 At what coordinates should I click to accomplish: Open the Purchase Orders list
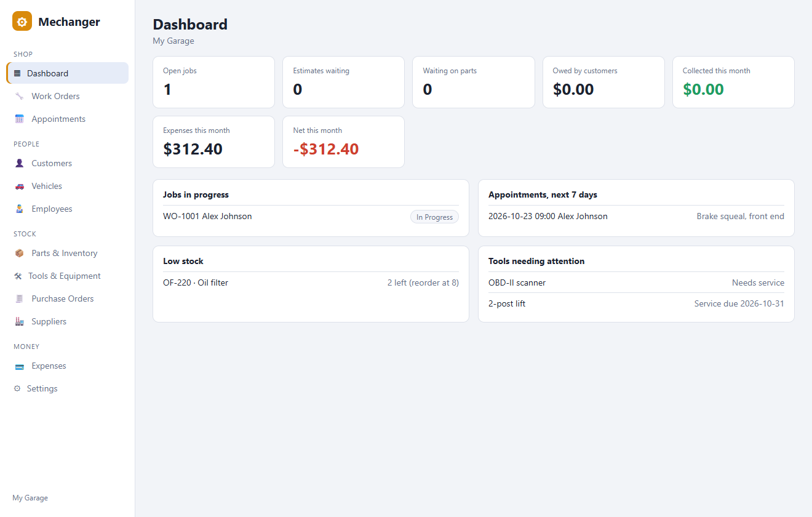pyautogui.click(x=68, y=299)
